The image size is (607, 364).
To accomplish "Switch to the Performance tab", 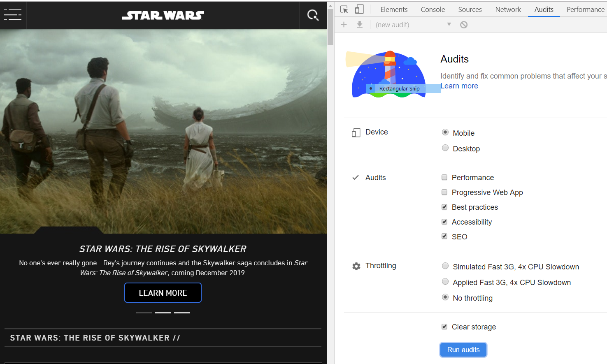I will [x=585, y=9].
